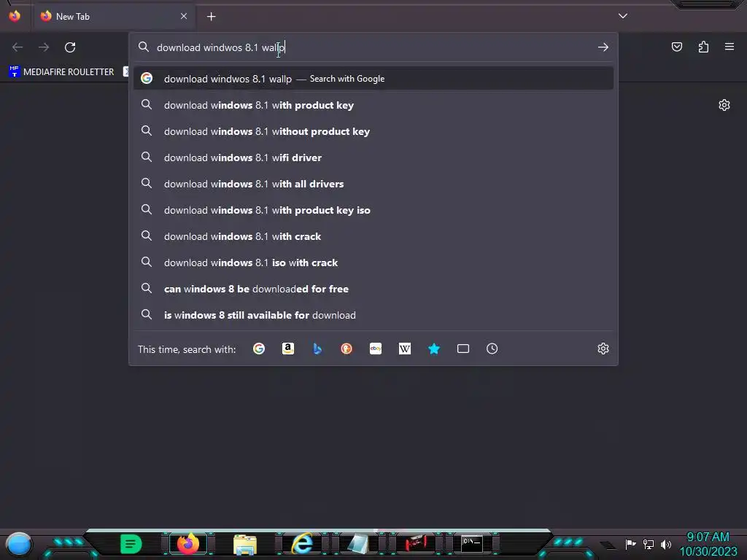Choose suggestion 'download windows 8.1 with all drivers'
This screenshot has height=560, width=747.
pos(373,184)
